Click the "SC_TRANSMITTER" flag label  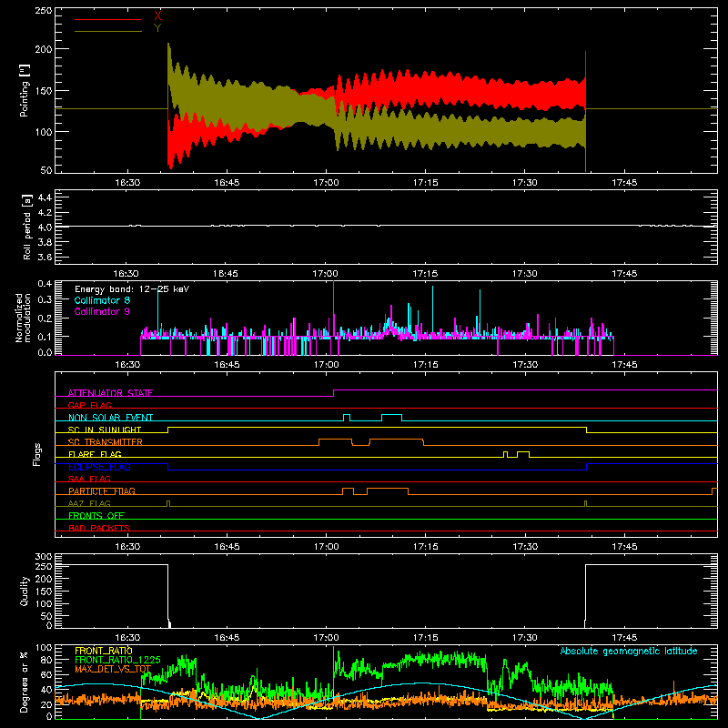coord(105,441)
